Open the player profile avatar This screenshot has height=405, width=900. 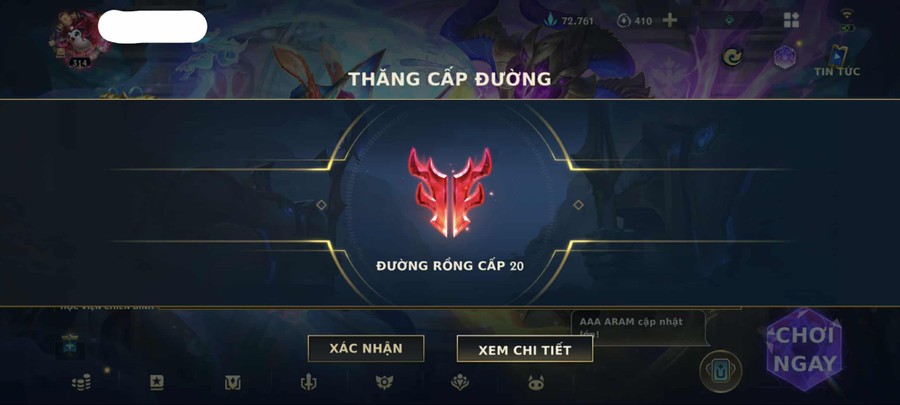pos(80,39)
